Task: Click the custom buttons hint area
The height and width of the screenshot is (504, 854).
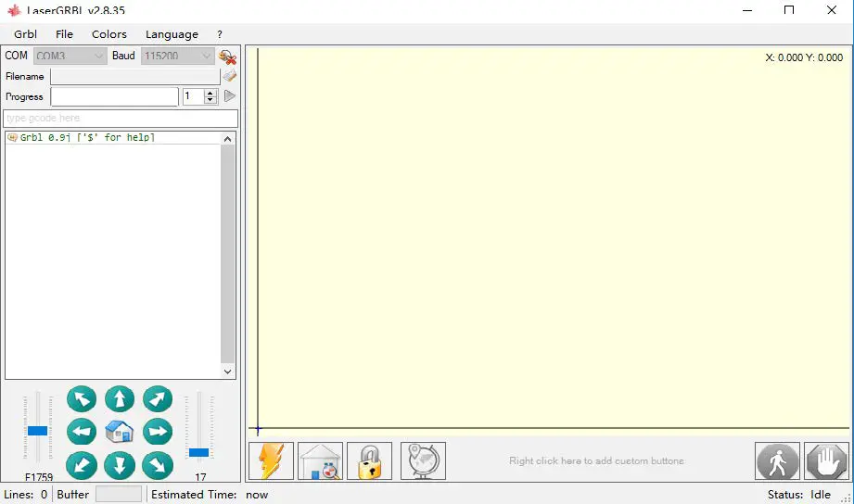Action: tap(596, 461)
